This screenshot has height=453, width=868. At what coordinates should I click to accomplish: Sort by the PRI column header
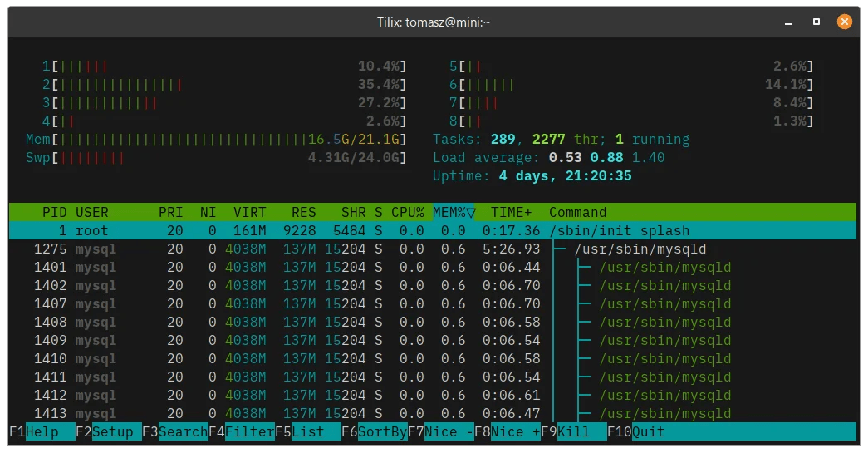click(x=170, y=213)
